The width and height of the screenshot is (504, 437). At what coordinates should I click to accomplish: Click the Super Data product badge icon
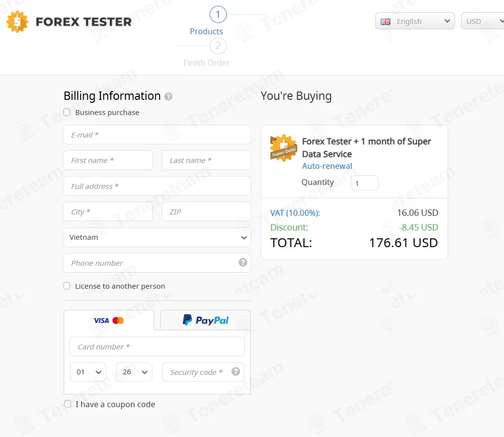[x=284, y=148]
